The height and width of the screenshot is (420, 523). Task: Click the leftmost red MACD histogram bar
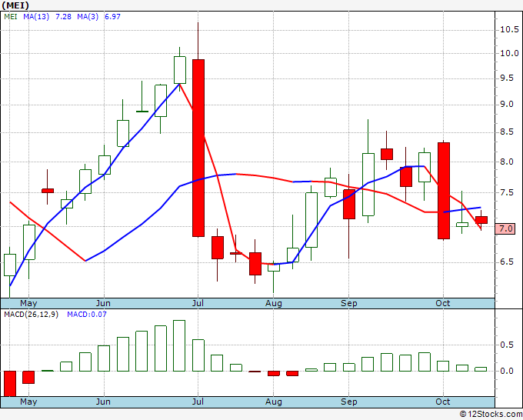[x=10, y=384]
